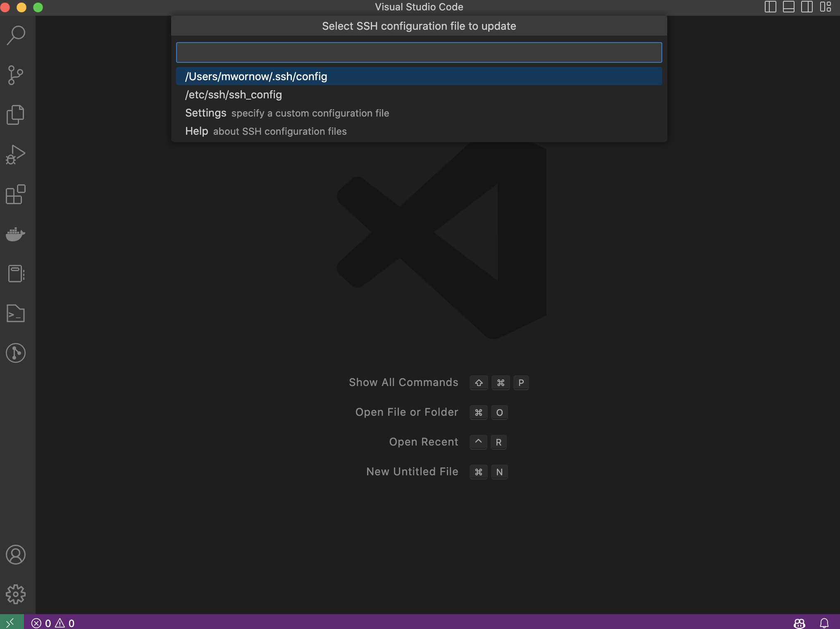
Task: Open the Search view in activity bar
Action: (x=16, y=36)
